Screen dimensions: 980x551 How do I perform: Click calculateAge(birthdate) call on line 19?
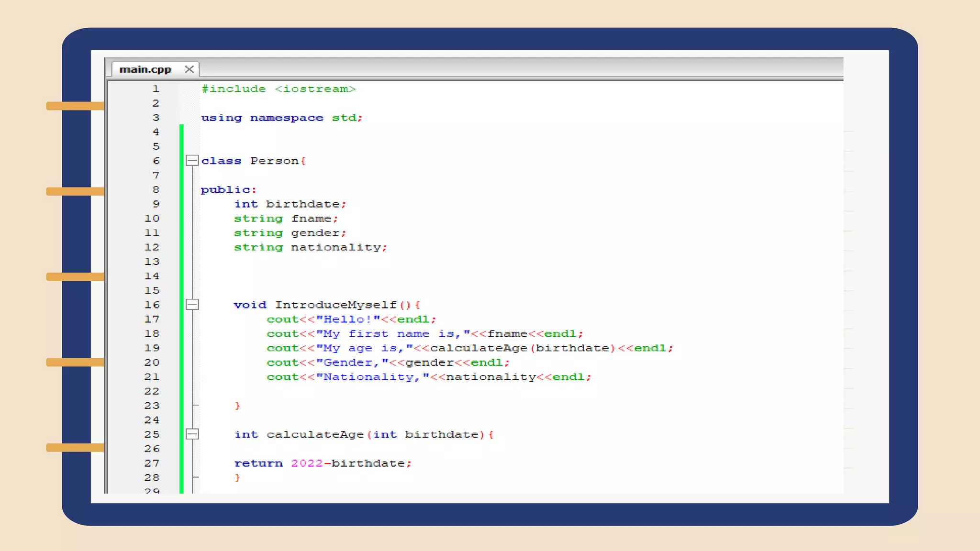(x=522, y=348)
